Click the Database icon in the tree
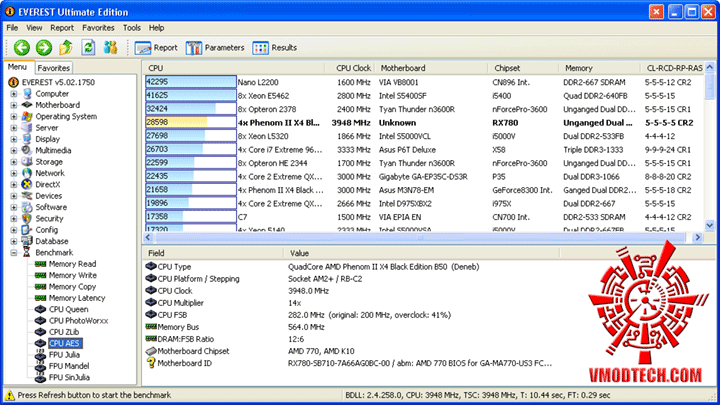Screen dimensions: 720x405 27,241
